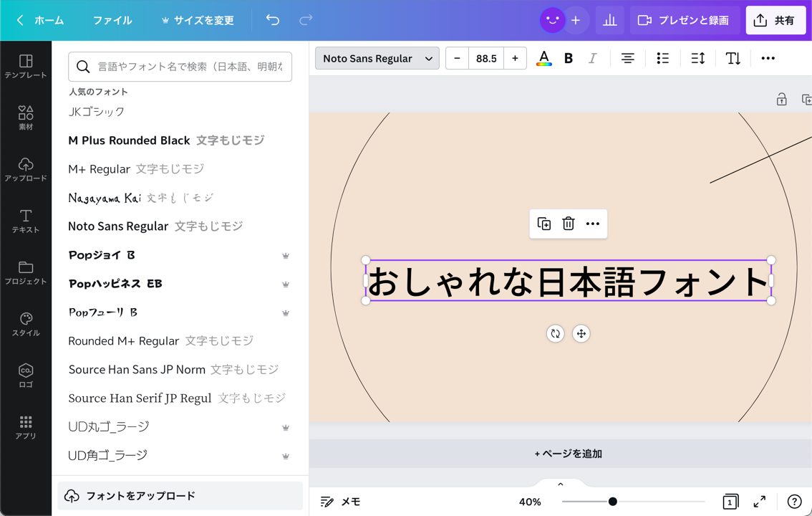Open the ファイル menu

click(x=112, y=20)
